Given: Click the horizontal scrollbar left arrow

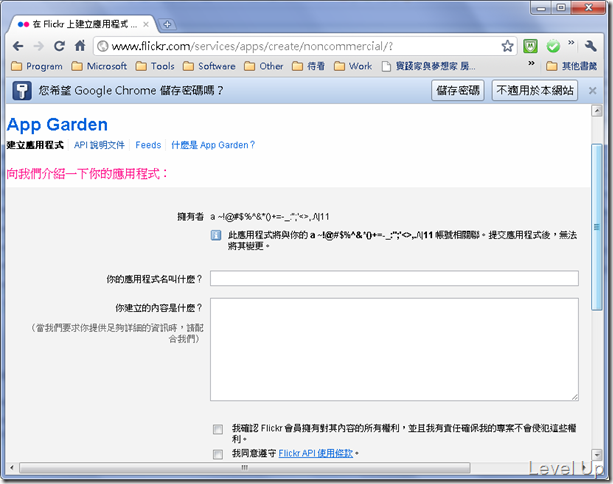Looking at the screenshot, I should (x=12, y=468).
